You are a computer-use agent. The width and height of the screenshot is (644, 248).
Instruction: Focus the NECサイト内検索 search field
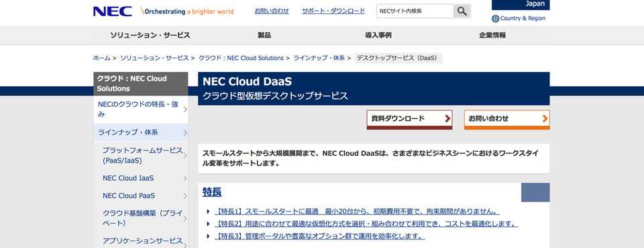click(415, 11)
